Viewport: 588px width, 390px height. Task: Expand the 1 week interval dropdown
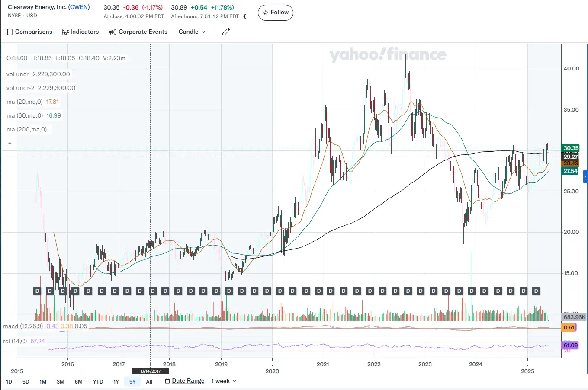[224, 381]
